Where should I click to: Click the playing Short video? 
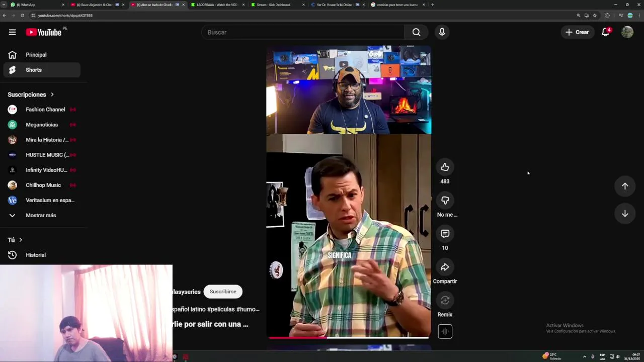point(349,191)
